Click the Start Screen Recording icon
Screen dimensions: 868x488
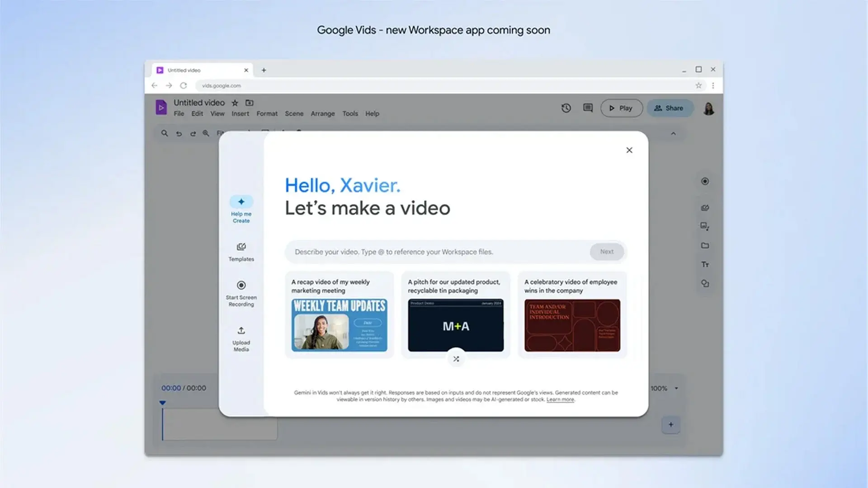pos(241,285)
